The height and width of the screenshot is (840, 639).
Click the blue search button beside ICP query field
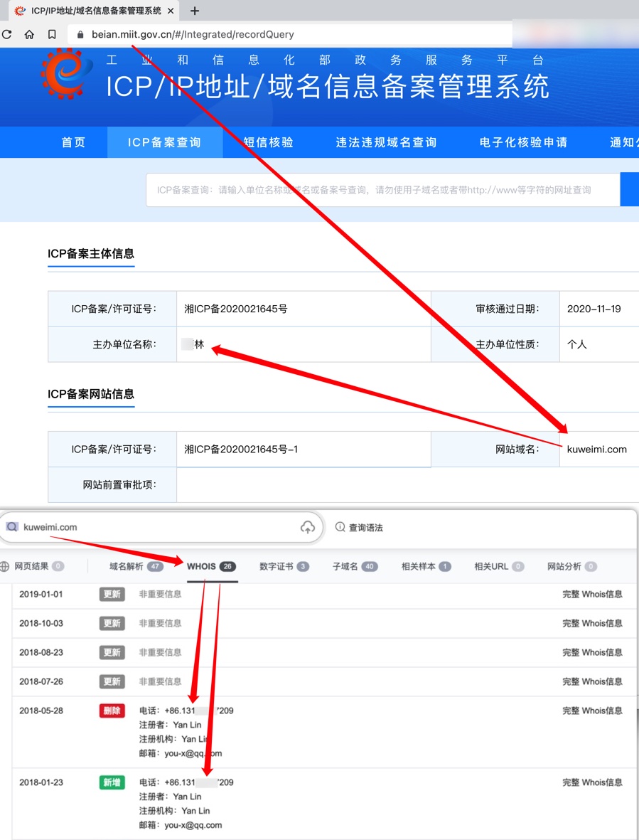629,190
